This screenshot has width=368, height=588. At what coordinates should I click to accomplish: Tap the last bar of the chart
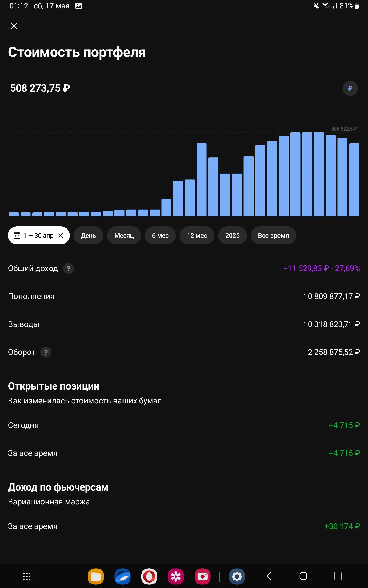coord(354,180)
